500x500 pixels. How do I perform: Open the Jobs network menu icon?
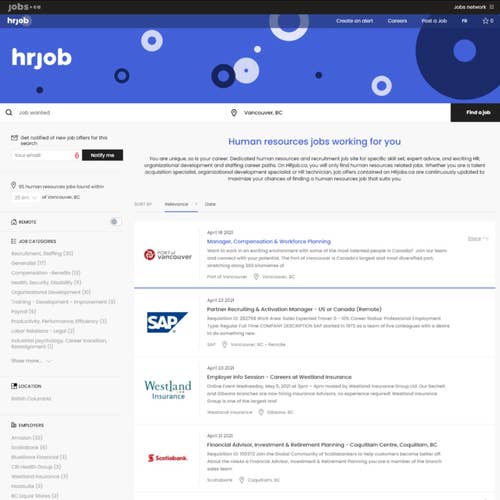(x=492, y=7)
